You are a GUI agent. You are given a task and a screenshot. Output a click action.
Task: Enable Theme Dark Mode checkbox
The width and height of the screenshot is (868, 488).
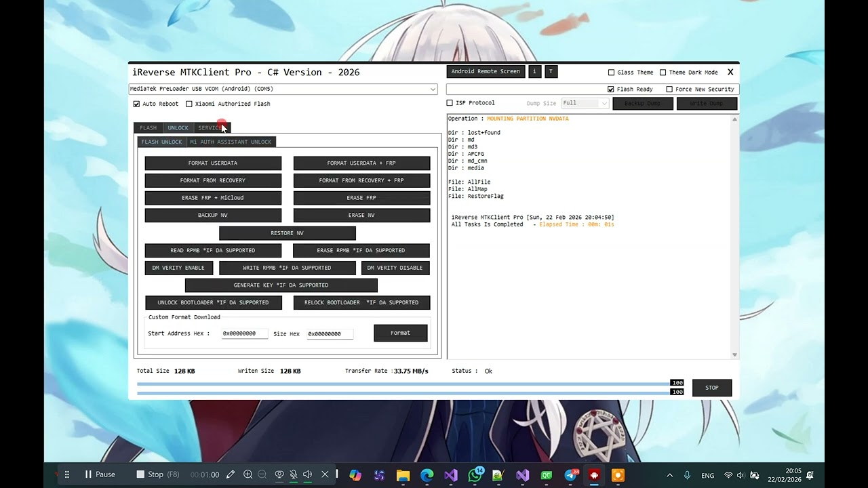pyautogui.click(x=663, y=73)
